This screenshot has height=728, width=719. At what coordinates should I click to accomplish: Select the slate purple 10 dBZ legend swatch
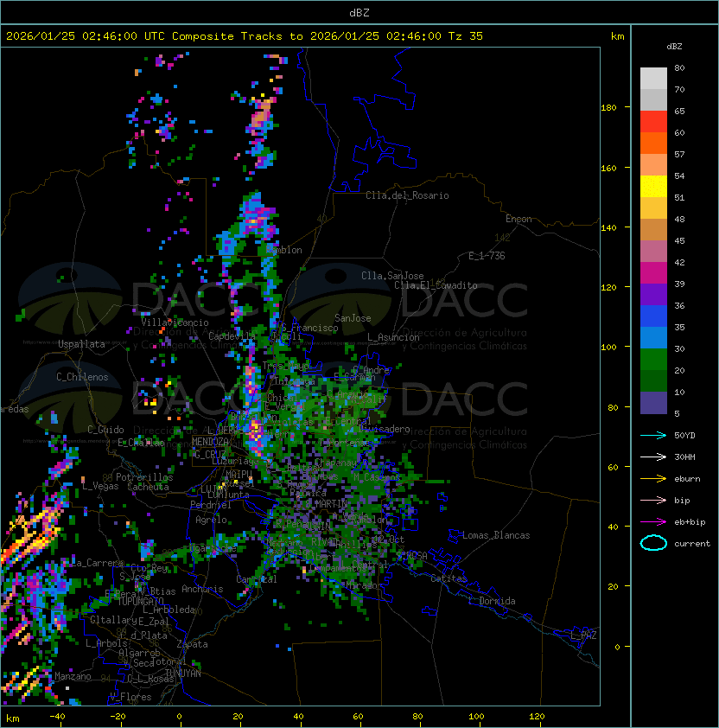tap(653, 403)
